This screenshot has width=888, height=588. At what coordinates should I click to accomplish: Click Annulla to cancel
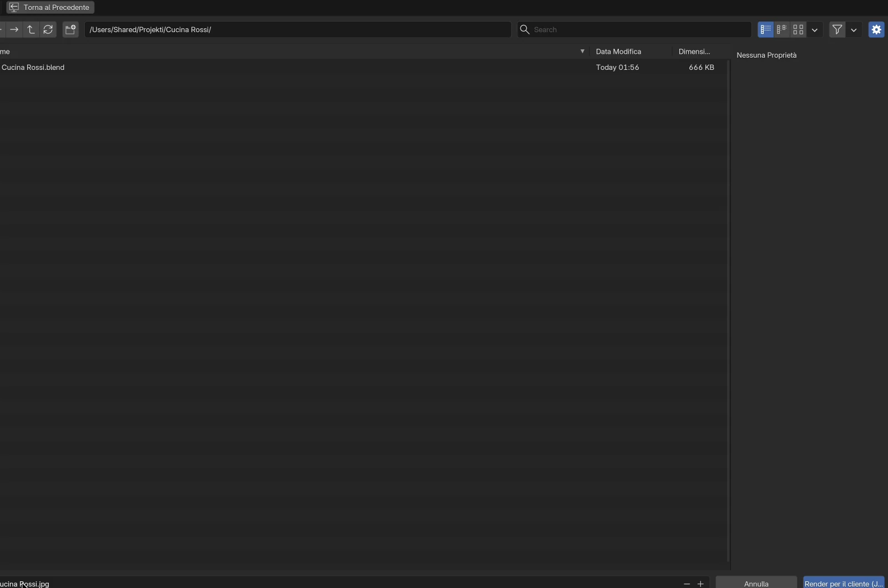[x=756, y=584]
